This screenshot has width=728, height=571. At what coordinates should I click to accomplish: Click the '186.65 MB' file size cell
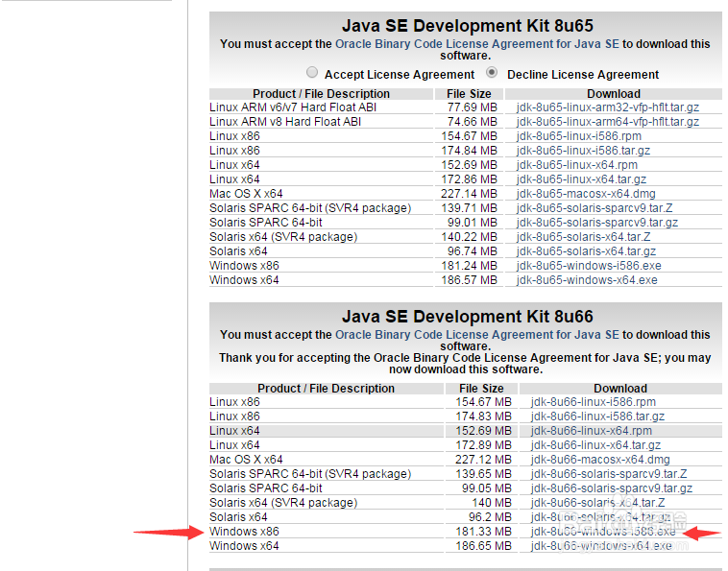pos(481,546)
